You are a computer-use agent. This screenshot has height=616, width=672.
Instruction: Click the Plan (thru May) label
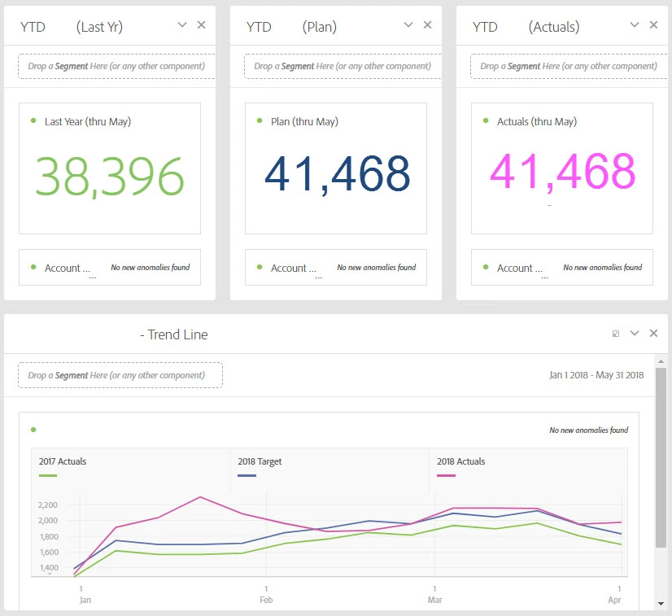pos(305,122)
